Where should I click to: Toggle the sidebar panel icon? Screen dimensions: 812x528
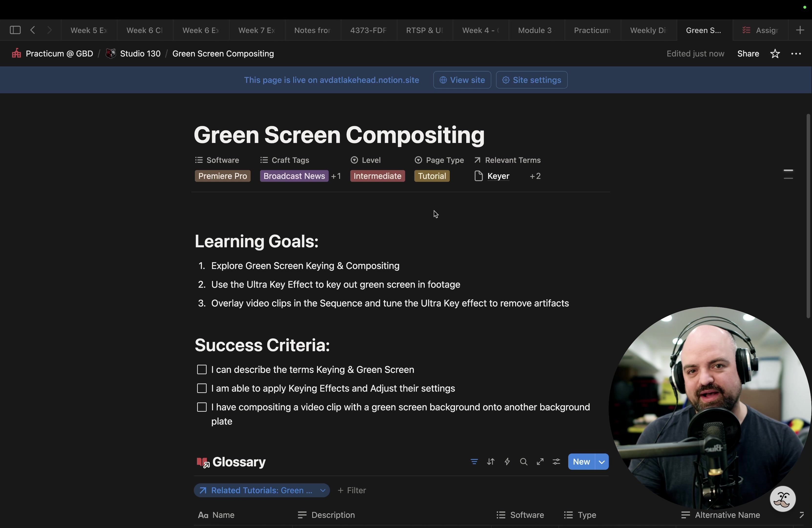click(x=15, y=30)
